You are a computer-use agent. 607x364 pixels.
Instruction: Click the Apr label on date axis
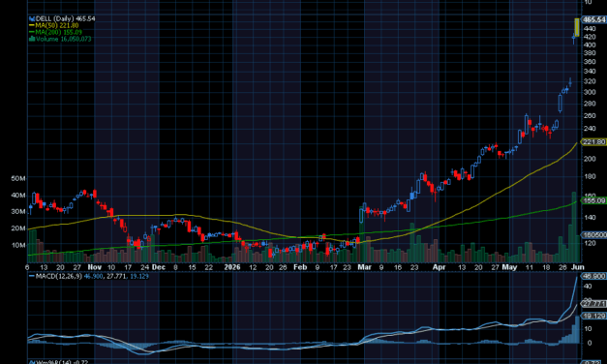pos(439,267)
